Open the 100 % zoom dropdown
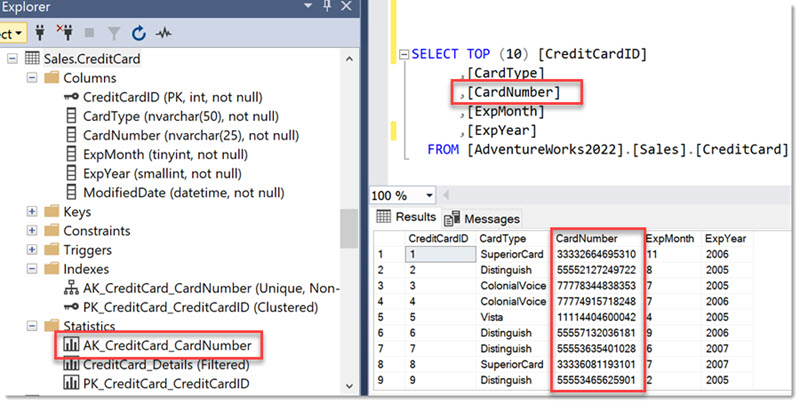800x404 pixels. coord(429,195)
